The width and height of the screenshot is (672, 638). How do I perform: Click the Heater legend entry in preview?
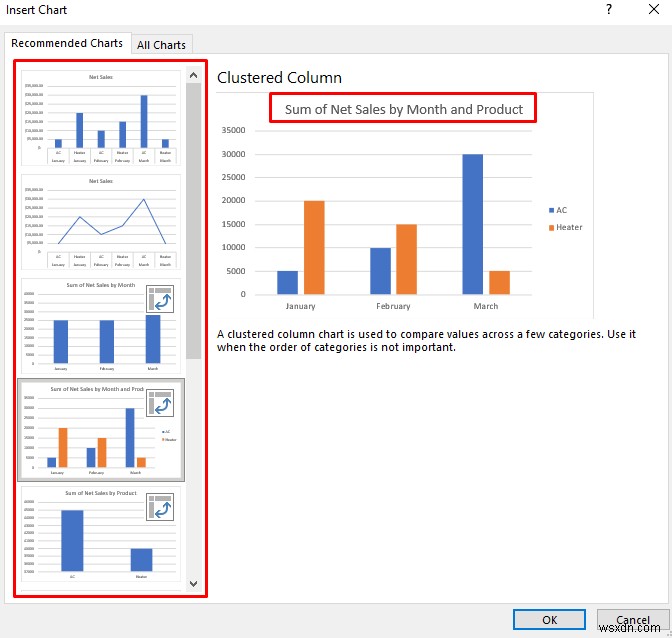(565, 227)
